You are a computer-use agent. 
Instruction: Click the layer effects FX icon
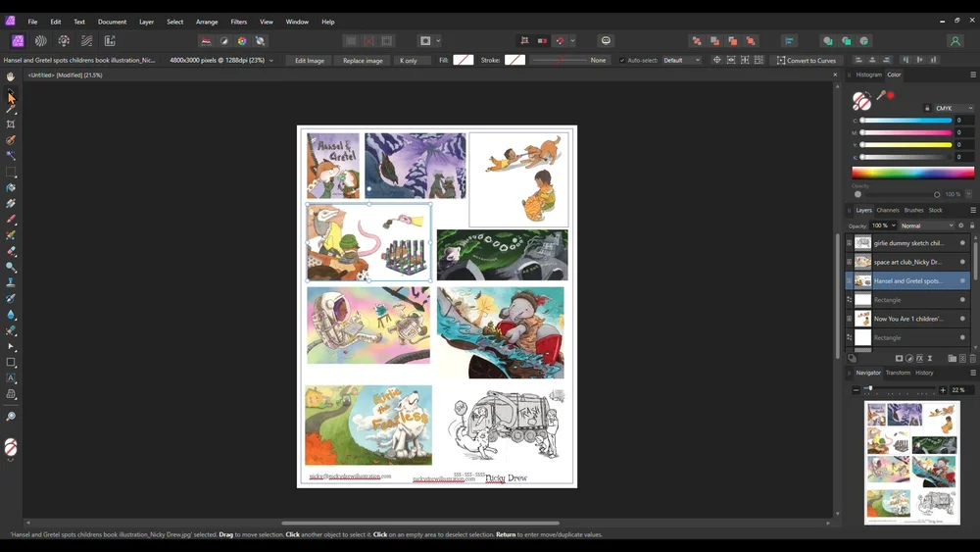click(x=920, y=359)
